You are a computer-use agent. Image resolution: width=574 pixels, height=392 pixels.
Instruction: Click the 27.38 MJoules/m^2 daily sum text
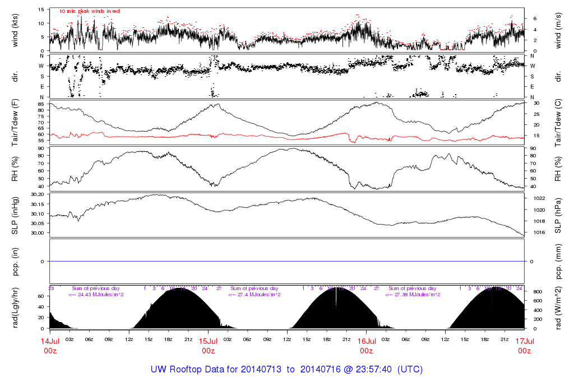pyautogui.click(x=413, y=295)
